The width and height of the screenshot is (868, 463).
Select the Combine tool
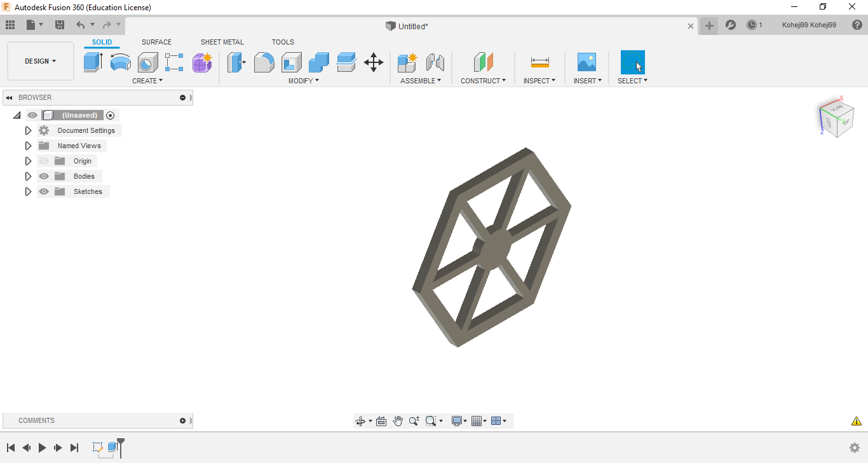point(319,62)
